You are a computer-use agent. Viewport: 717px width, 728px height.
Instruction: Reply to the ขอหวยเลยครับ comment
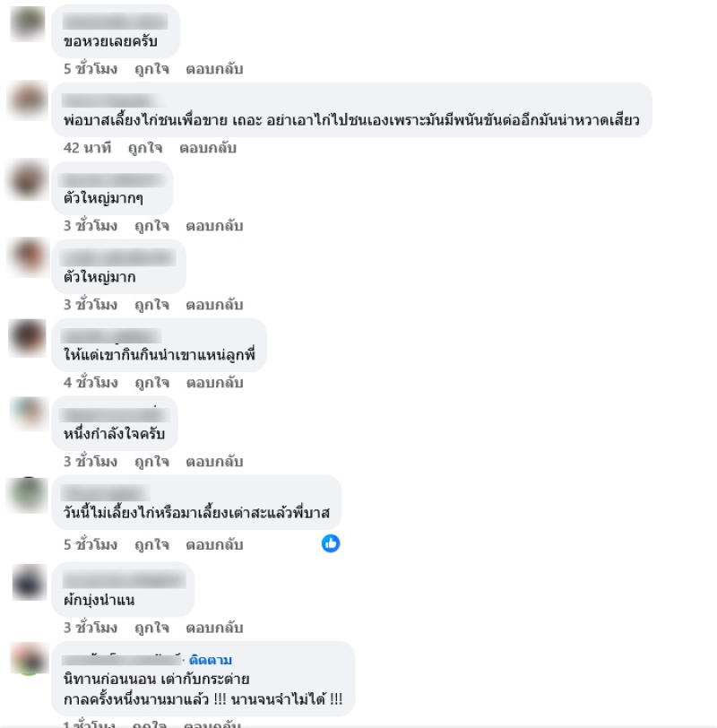pos(214,69)
